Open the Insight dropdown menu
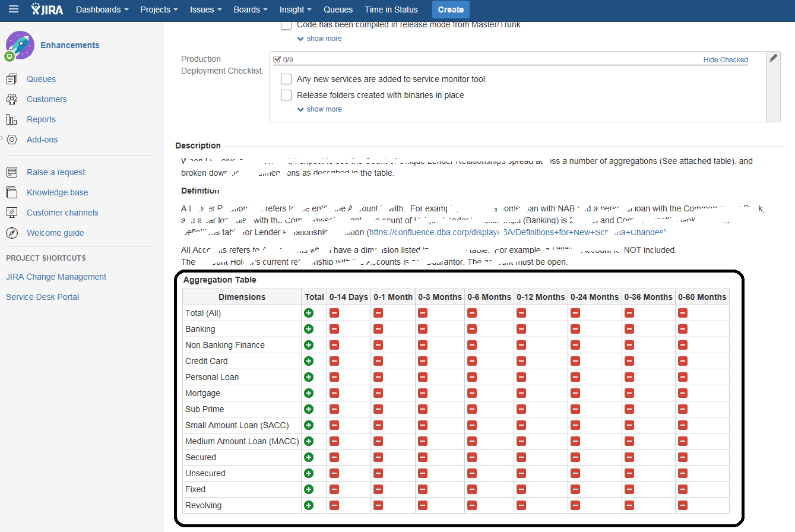795x532 pixels. pyautogui.click(x=295, y=9)
